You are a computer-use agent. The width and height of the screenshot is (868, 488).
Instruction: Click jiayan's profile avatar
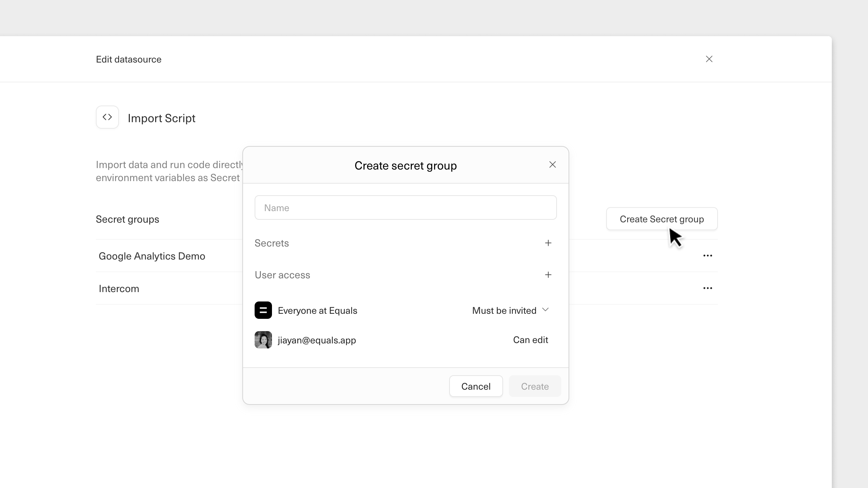[x=263, y=340]
